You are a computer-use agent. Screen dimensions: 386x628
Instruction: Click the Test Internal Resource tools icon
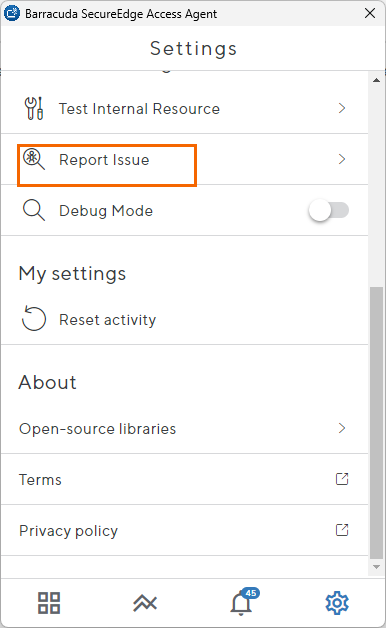coord(34,108)
